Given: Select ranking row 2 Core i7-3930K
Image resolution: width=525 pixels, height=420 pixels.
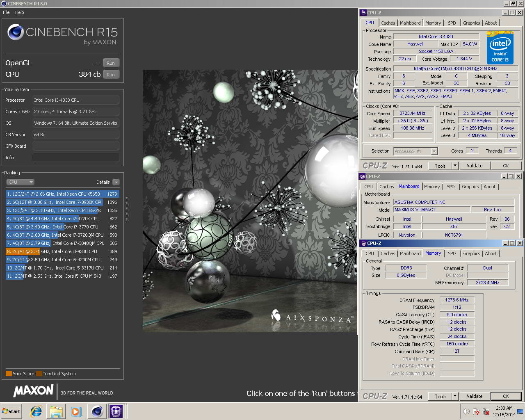Looking at the screenshot, I should [x=62, y=202].
